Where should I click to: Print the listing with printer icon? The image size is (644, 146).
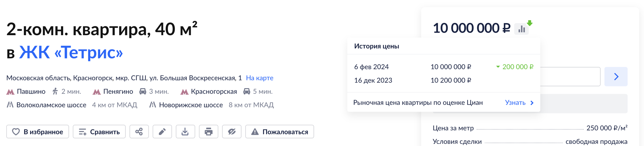208,132
